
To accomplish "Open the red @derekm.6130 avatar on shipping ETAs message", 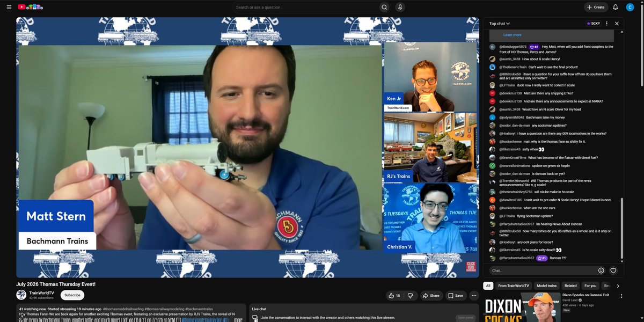I will (x=492, y=93).
